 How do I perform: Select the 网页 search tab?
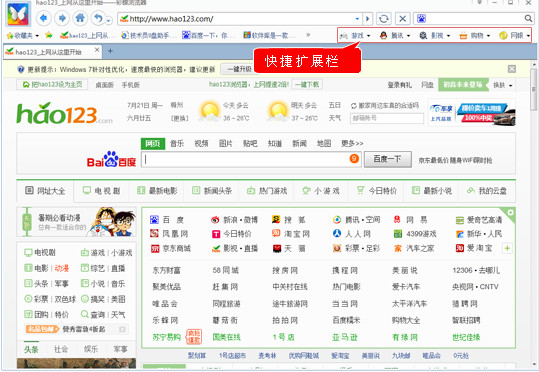[153, 143]
